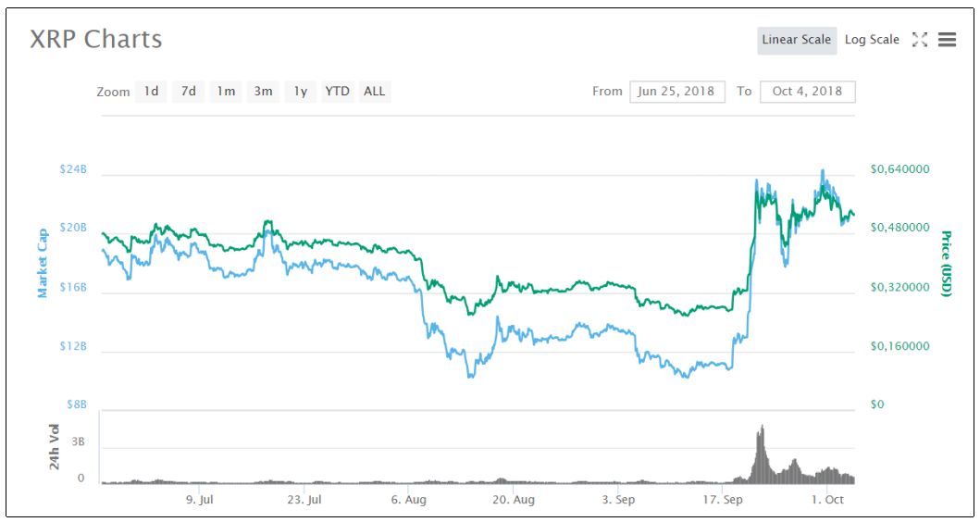Screen dimensions: 980x522
Task: Click the 3B volume tick label
Action: 78,442
